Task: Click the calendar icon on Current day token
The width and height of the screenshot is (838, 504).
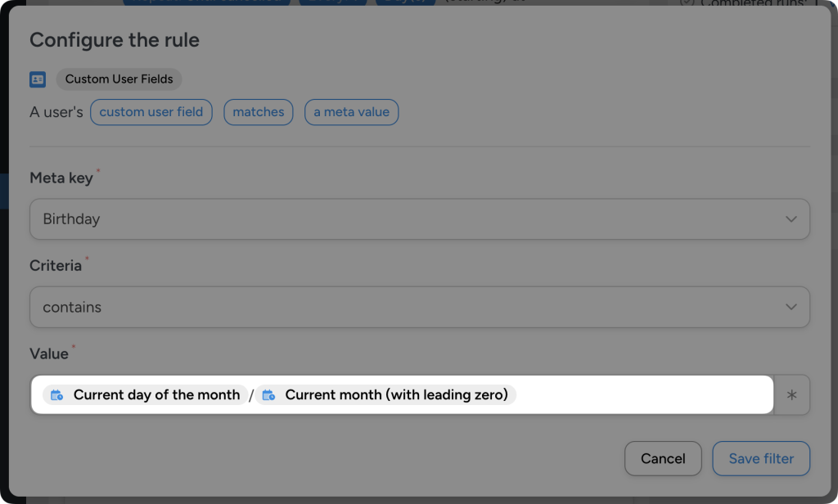Action: coord(56,394)
